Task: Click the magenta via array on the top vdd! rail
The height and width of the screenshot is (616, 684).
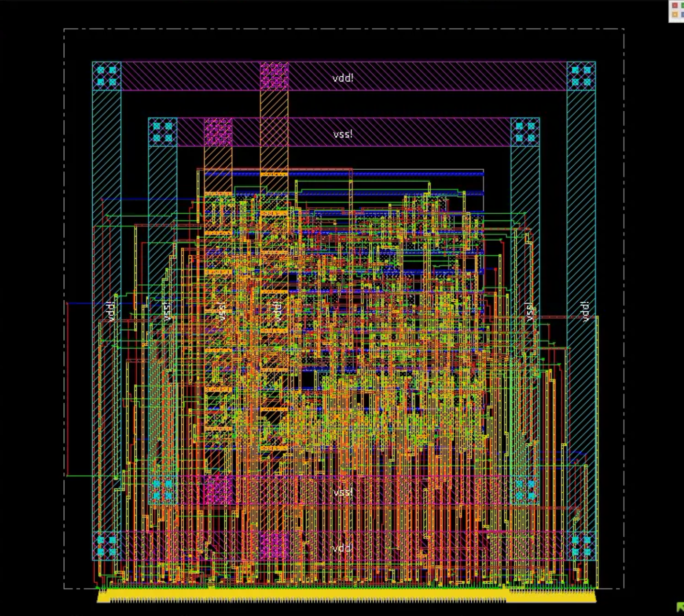Action: point(274,76)
